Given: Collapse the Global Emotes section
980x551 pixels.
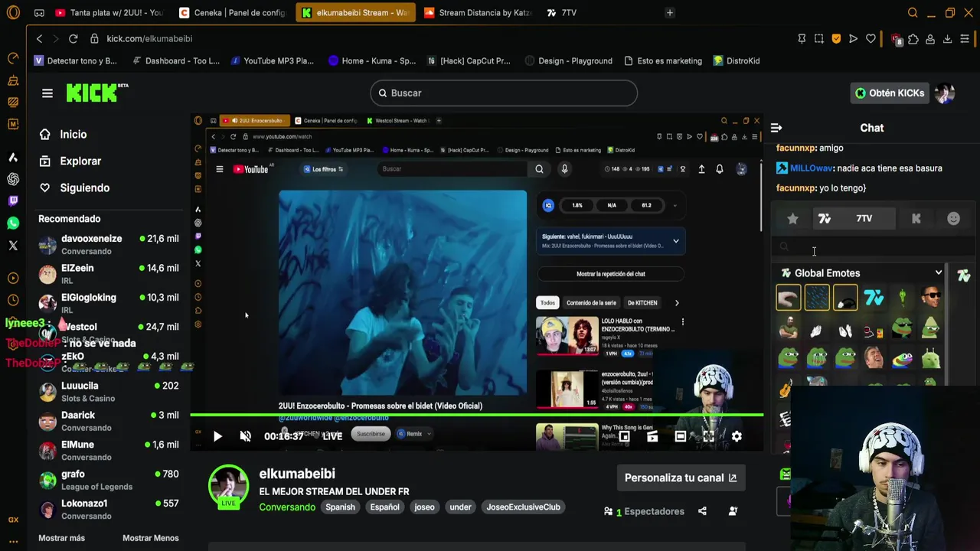Looking at the screenshot, I should coord(939,273).
